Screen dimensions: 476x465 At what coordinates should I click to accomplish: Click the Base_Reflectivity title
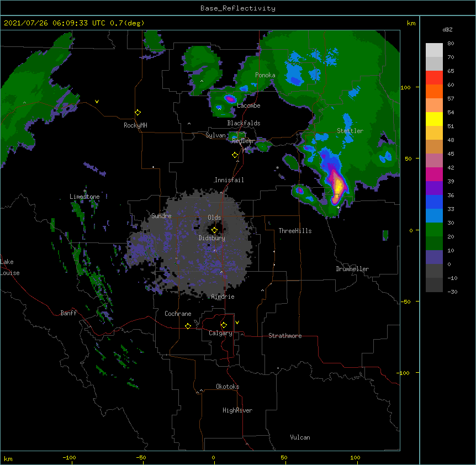(x=238, y=8)
